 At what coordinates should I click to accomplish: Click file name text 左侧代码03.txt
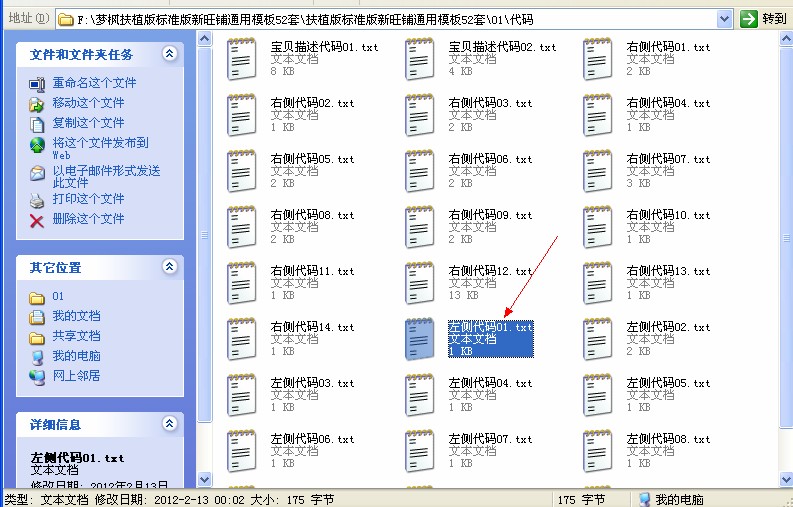(312, 384)
